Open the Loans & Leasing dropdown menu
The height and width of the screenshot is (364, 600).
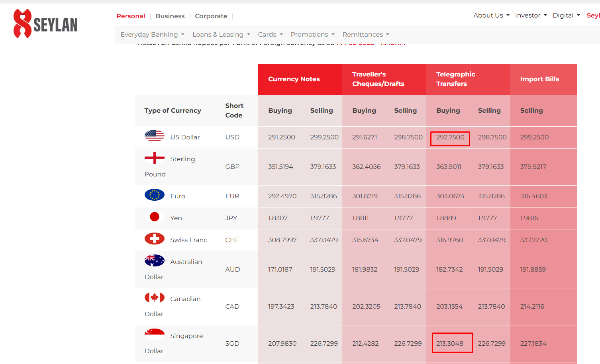click(x=221, y=35)
